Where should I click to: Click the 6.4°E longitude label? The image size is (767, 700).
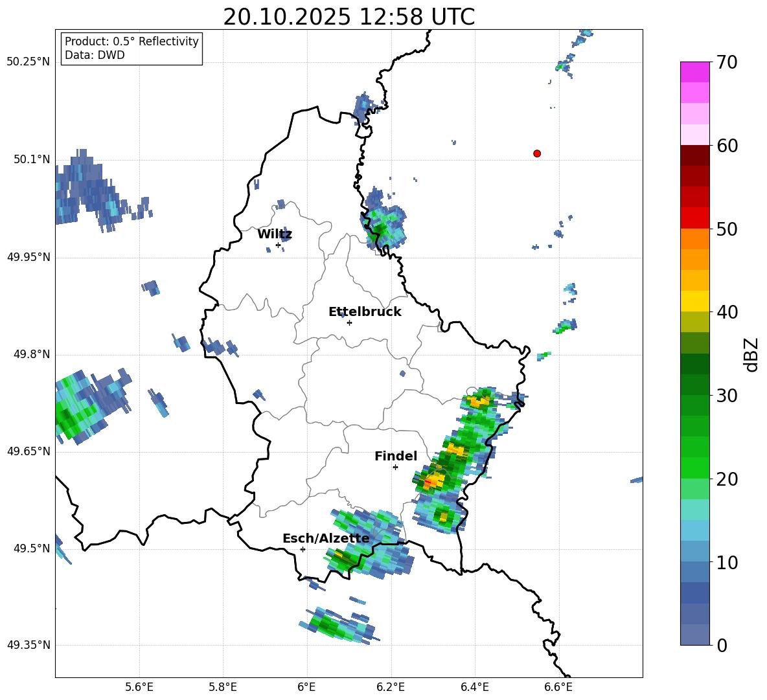[474, 687]
